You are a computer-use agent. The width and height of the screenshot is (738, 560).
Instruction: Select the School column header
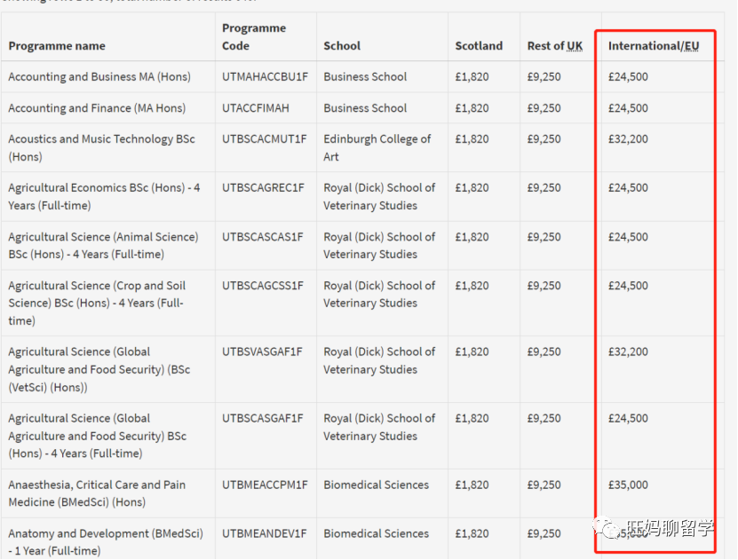tap(342, 46)
